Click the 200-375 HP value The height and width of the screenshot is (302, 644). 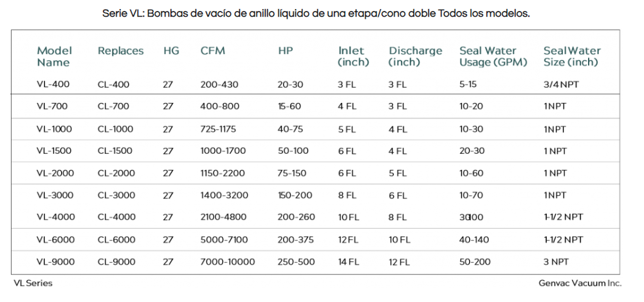(x=296, y=240)
